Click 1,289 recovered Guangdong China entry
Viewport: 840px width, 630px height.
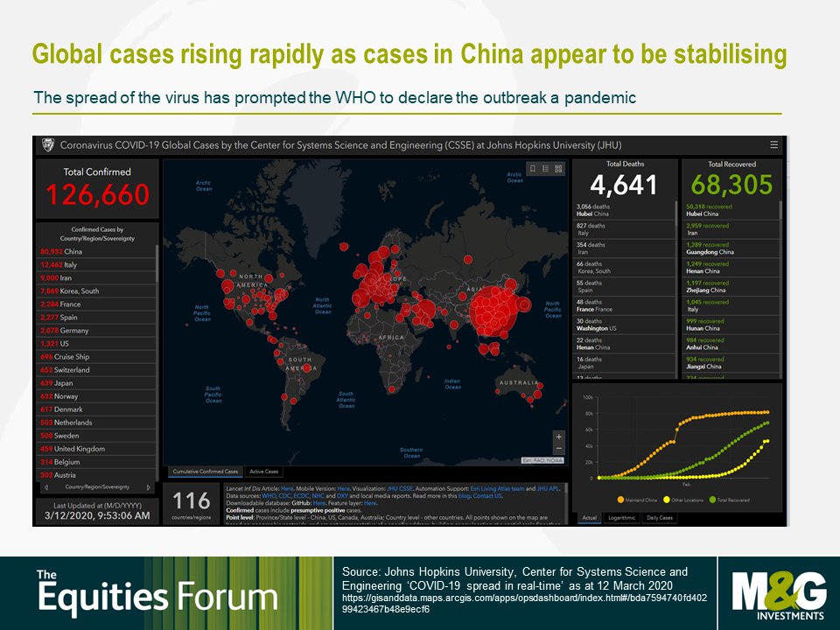[x=731, y=248]
